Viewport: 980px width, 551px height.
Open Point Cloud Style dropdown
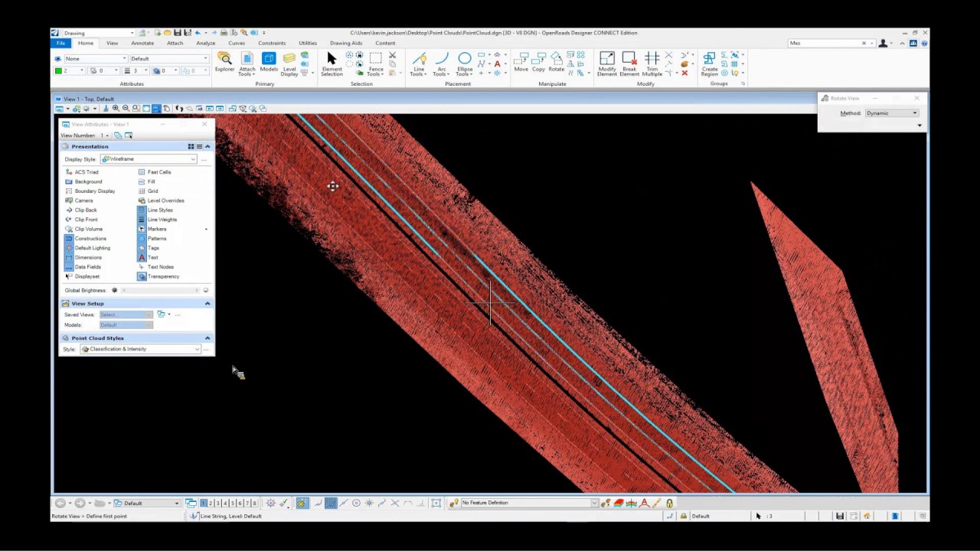pos(141,349)
